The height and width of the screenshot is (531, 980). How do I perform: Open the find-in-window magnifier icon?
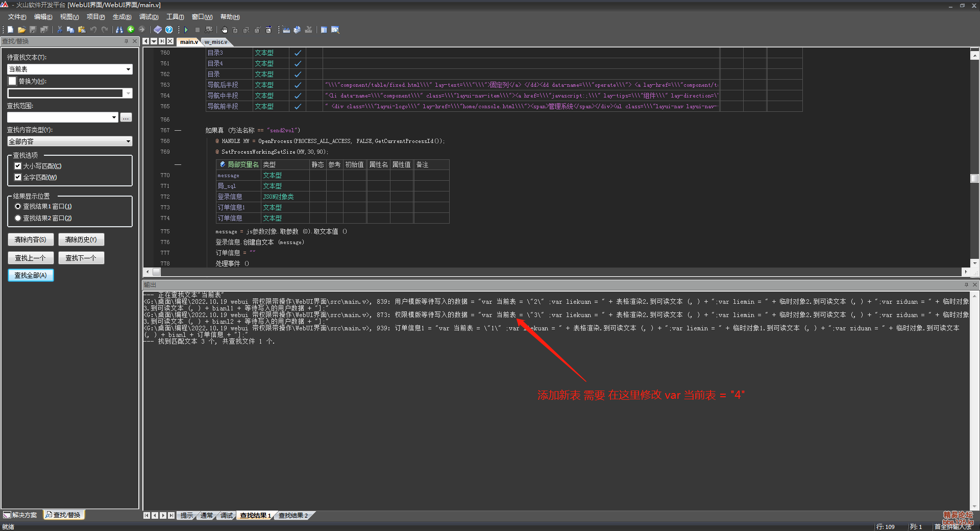coord(335,30)
